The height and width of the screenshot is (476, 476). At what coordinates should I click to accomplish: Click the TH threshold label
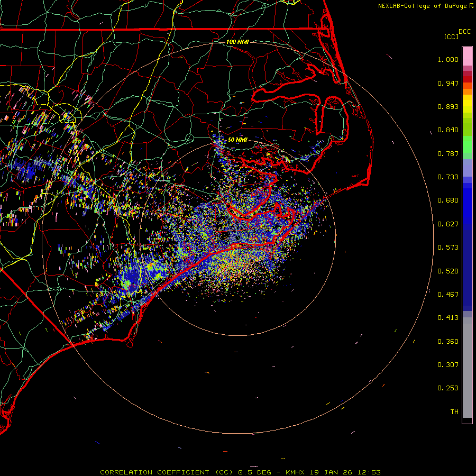pos(454,412)
